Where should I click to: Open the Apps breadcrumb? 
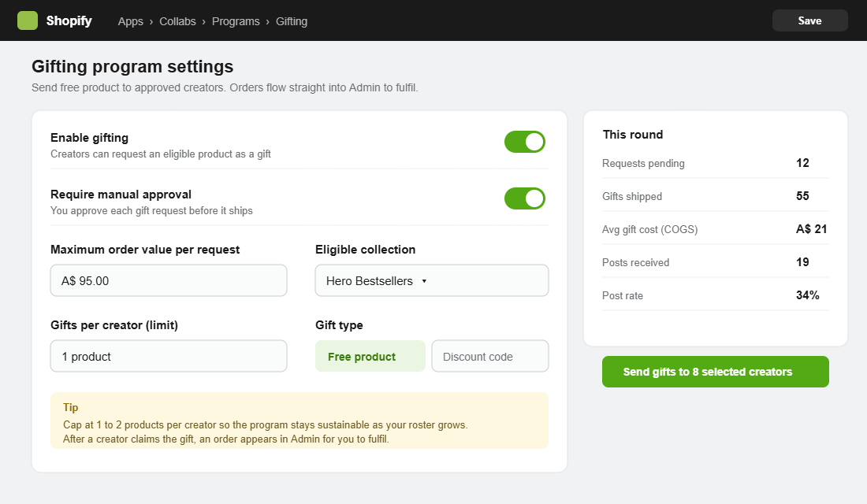[x=131, y=21]
